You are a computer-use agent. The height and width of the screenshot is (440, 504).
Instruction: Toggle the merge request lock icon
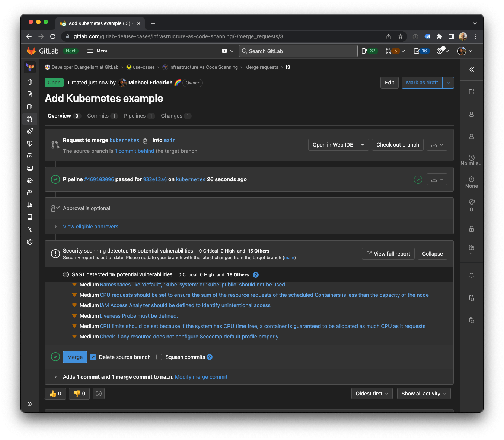[471, 229]
